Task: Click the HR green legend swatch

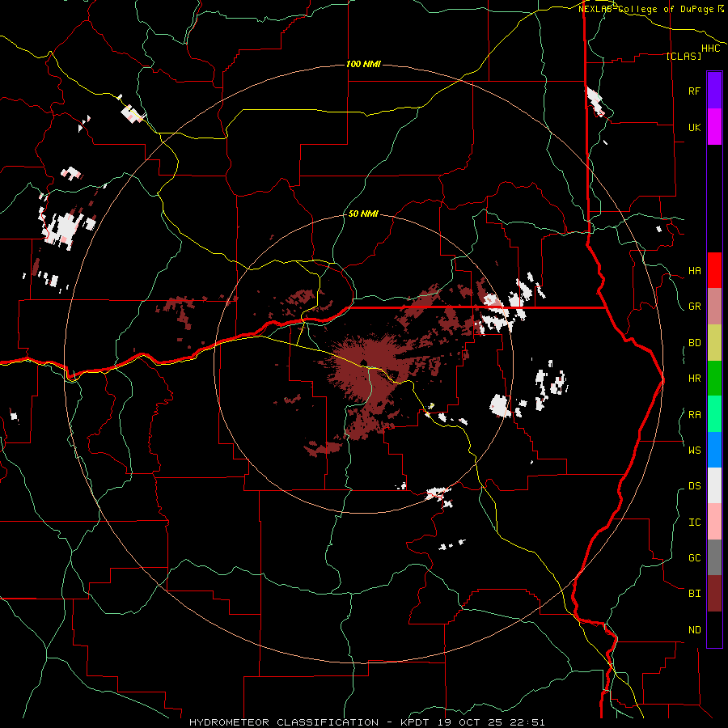Action: pos(714,379)
